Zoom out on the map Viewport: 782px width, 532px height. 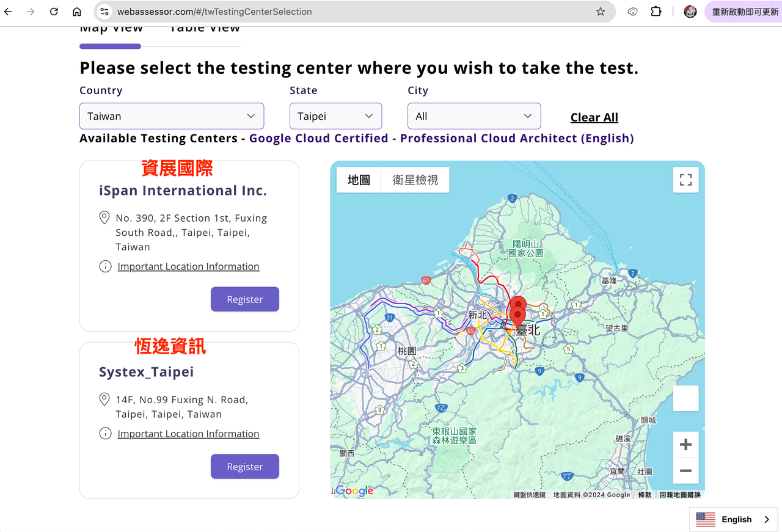685,471
